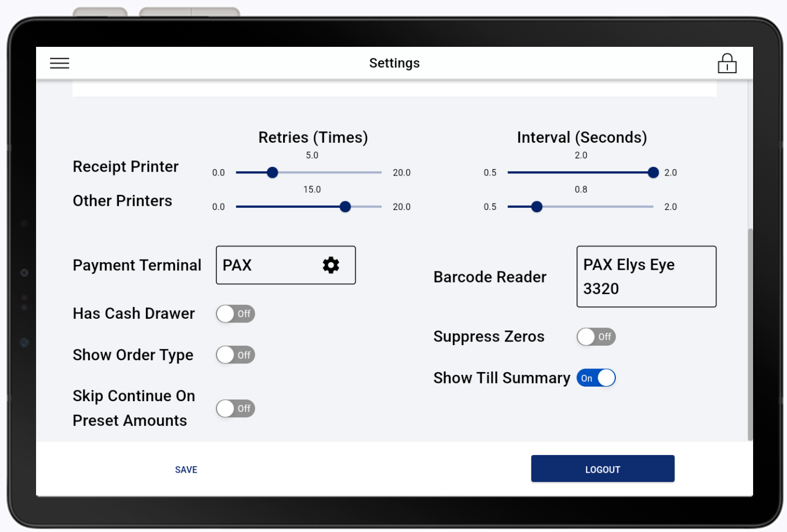Click the Interval (Seconds) heading

pos(582,137)
